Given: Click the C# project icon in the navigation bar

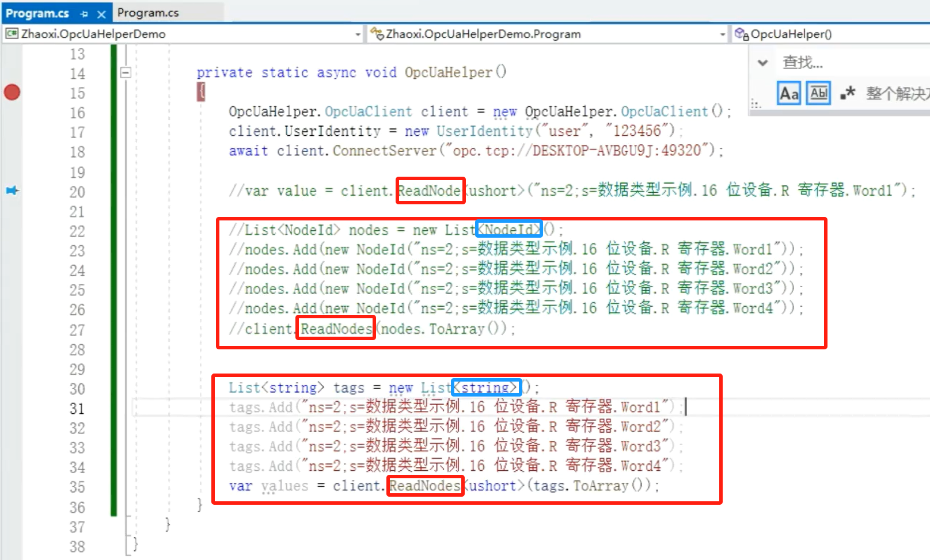Looking at the screenshot, I should point(12,34).
